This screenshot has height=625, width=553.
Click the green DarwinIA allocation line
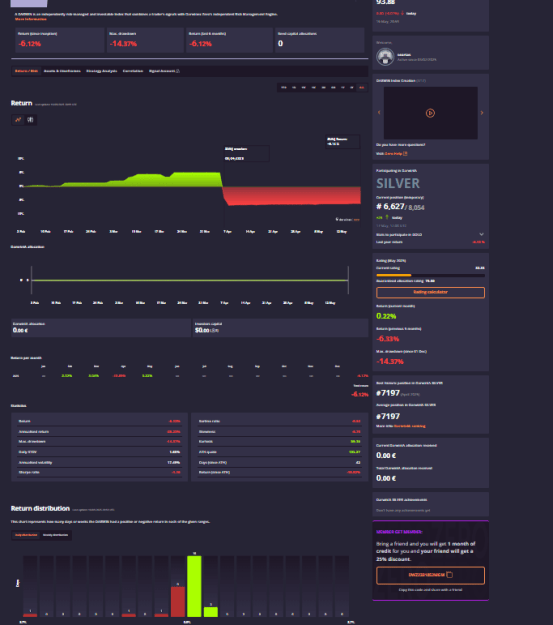(x=190, y=280)
